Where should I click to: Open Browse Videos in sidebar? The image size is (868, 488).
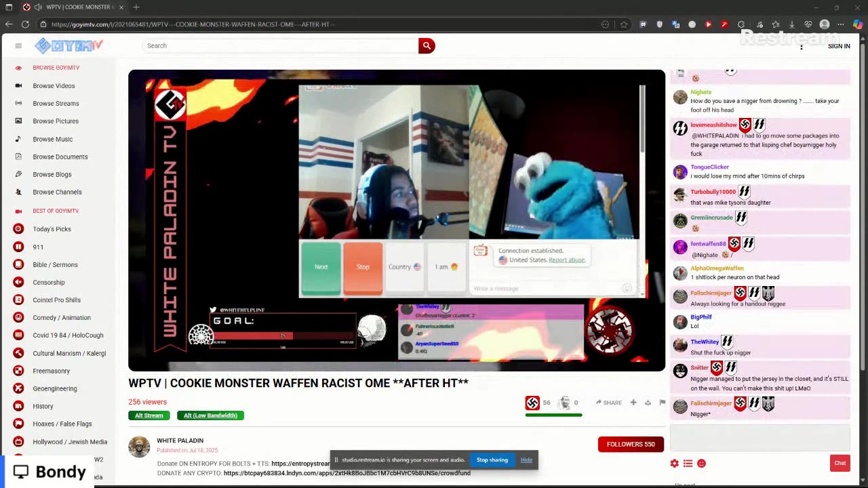[x=54, y=86]
